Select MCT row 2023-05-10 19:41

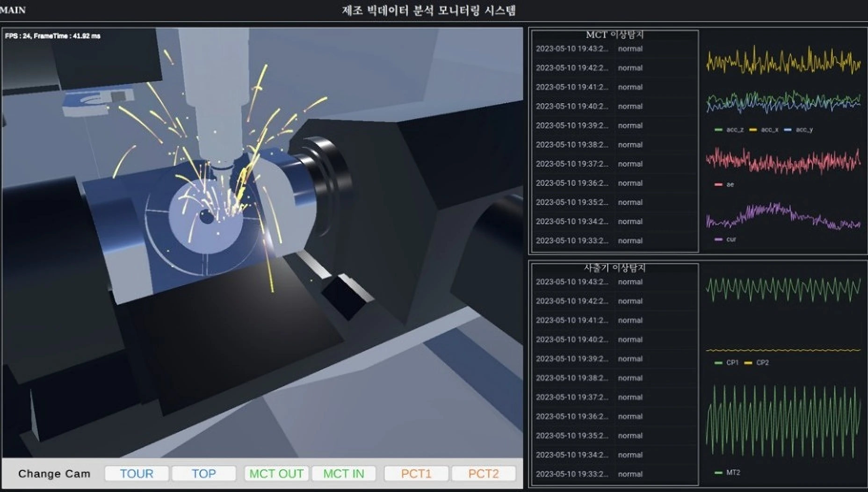coord(615,87)
